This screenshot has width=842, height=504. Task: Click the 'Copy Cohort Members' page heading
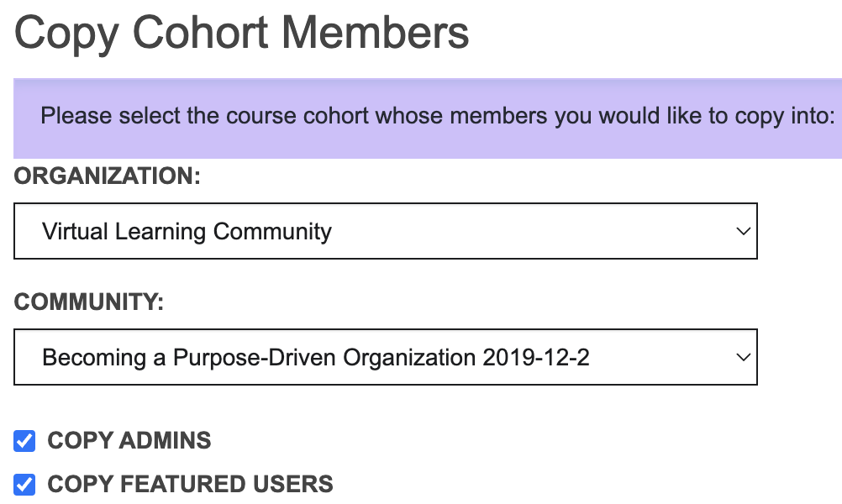(x=242, y=34)
